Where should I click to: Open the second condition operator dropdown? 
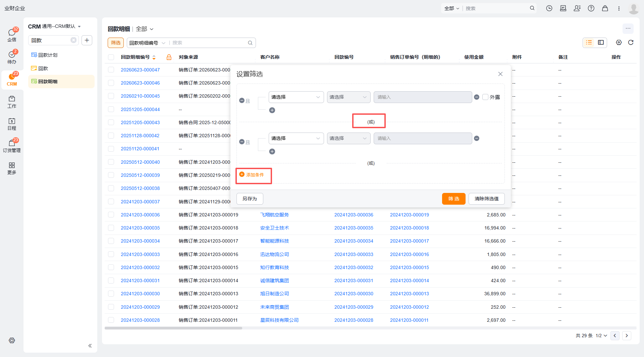point(348,138)
